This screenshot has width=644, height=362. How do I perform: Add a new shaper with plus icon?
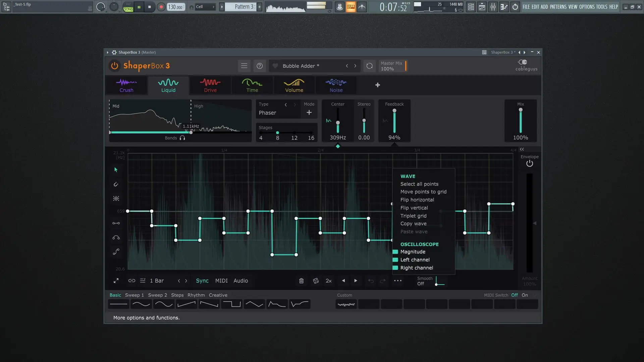tap(377, 85)
